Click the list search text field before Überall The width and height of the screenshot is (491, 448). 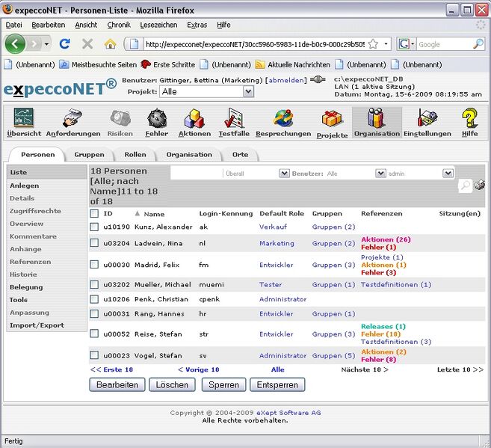197,174
